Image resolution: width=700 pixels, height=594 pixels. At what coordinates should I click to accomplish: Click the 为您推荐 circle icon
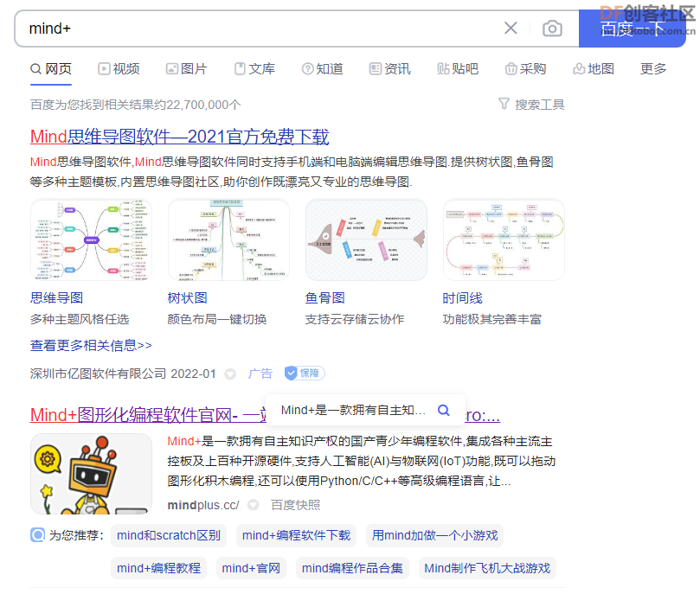(37, 534)
